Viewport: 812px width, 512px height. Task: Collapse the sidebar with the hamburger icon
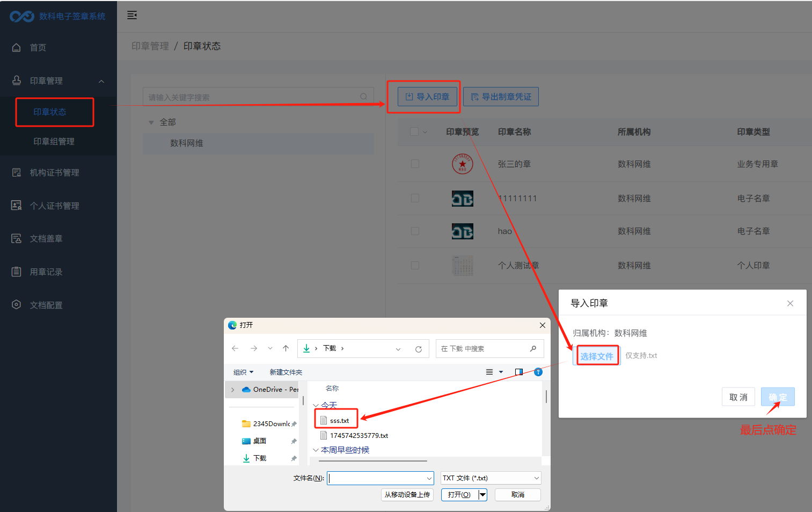pyautogui.click(x=132, y=15)
